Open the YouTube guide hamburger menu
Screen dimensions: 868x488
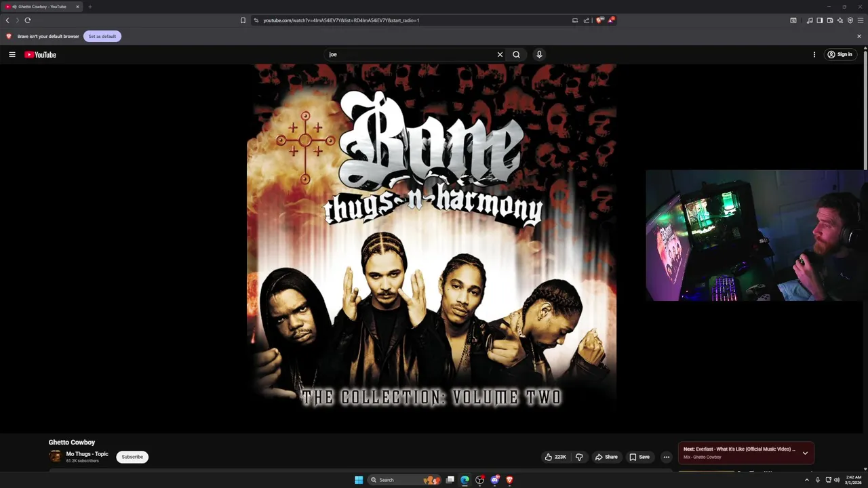tap(12, 54)
